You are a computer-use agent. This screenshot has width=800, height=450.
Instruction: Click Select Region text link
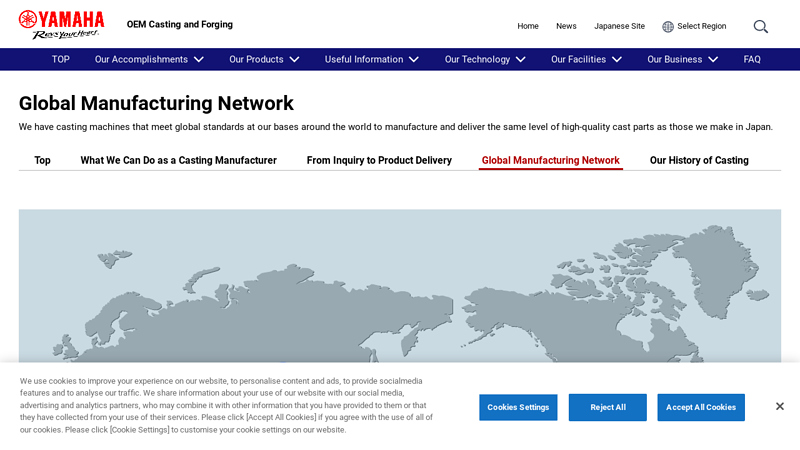(x=702, y=26)
